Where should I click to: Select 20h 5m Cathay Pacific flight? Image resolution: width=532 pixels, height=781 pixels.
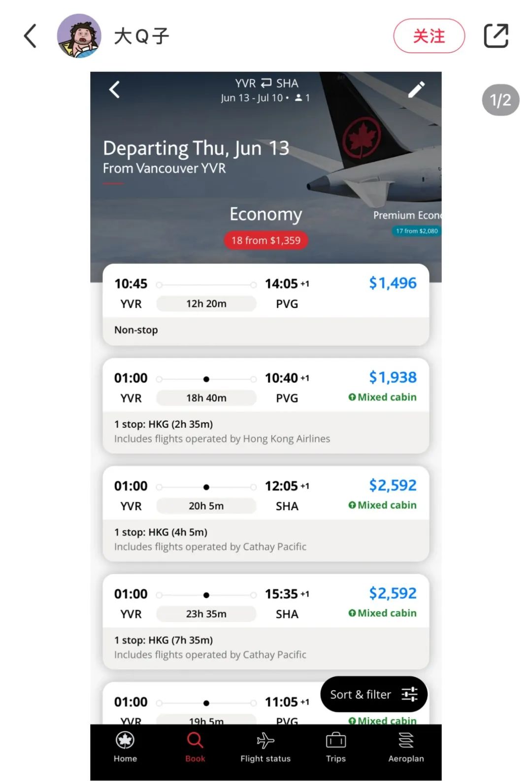tap(266, 514)
